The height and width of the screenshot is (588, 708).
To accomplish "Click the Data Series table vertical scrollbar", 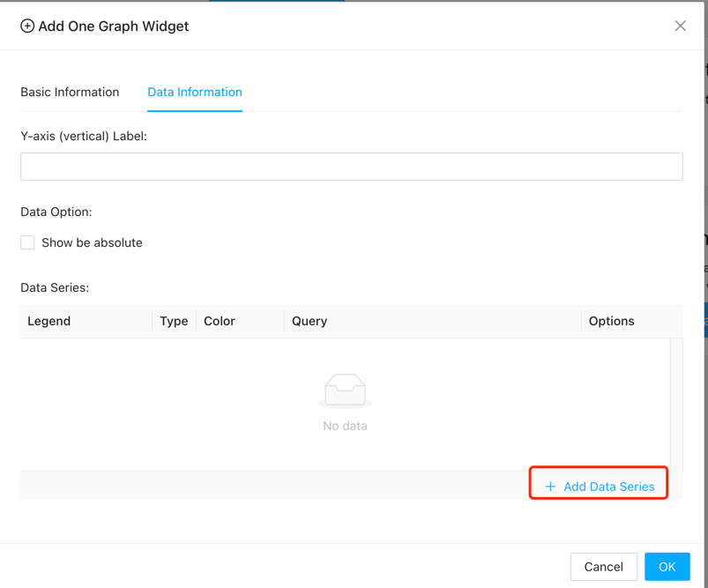I will [x=676, y=404].
